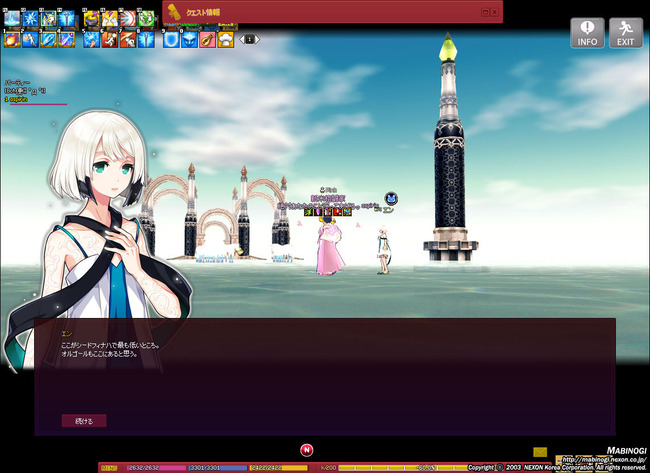The width and height of the screenshot is (650, 473).
Task: Click the green-framed character skill icon
Action: pos(49,19)
